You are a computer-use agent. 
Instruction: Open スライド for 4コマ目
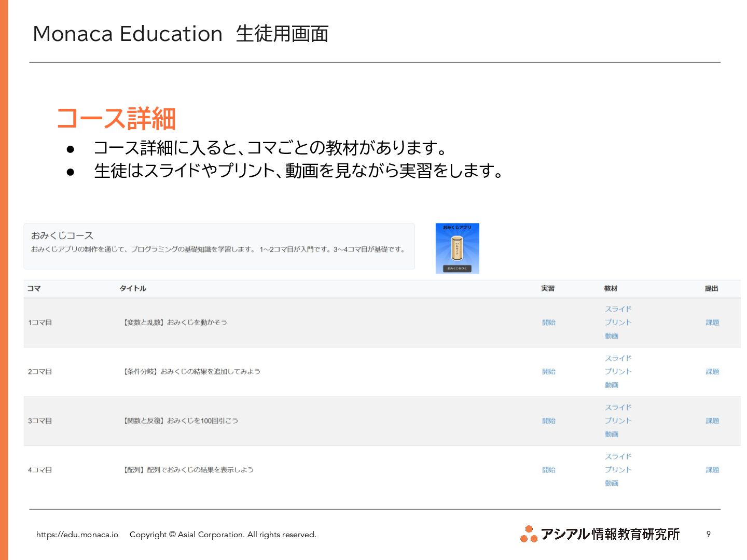click(618, 456)
